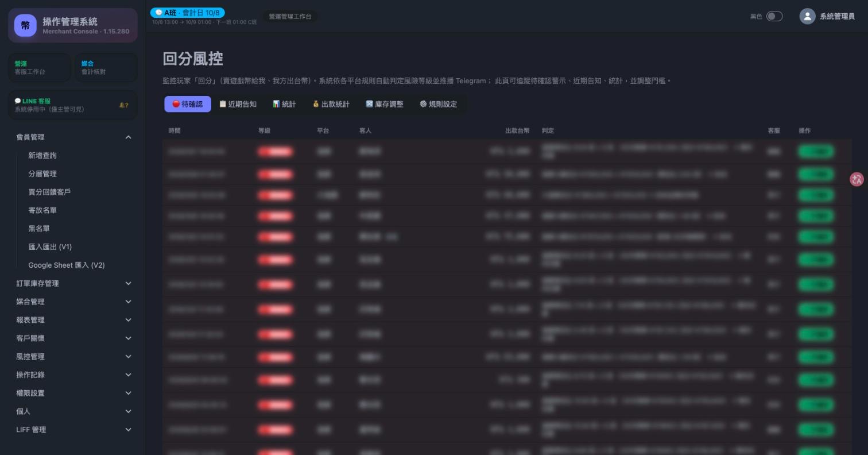
Task: Expand the LIFF 管理 section
Action: pos(73,429)
